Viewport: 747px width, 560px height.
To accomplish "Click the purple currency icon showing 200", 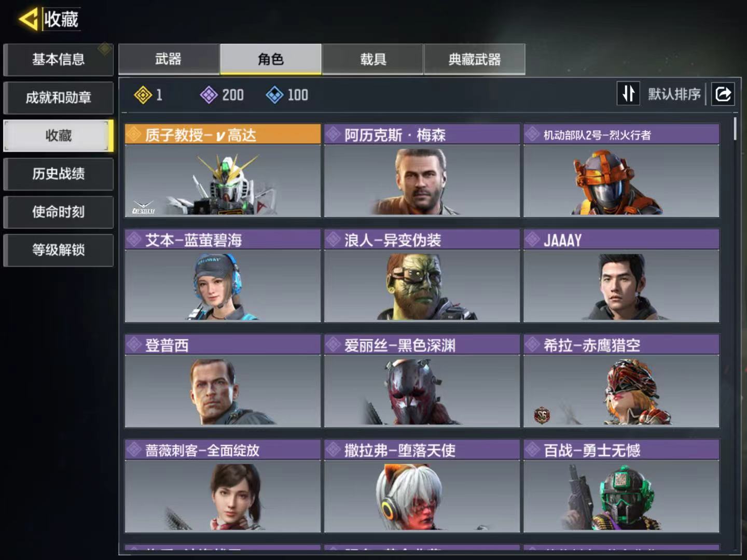I will click(x=209, y=95).
